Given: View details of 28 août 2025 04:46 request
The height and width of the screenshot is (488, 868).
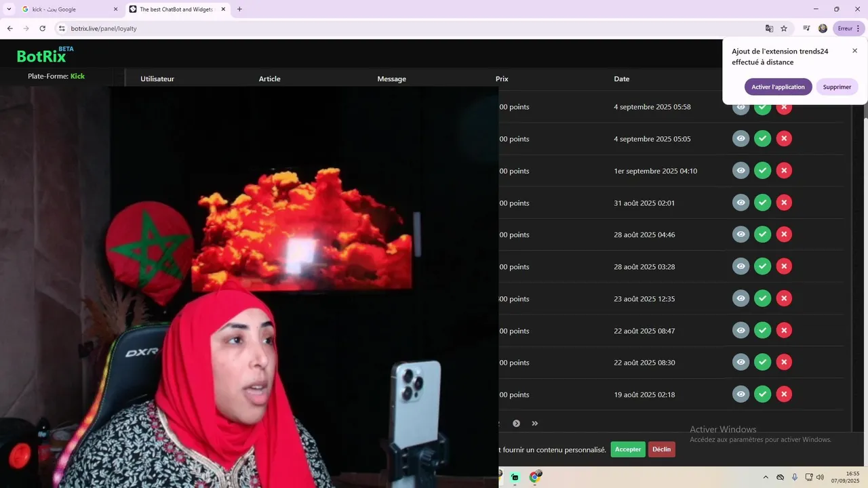Looking at the screenshot, I should click(741, 234).
